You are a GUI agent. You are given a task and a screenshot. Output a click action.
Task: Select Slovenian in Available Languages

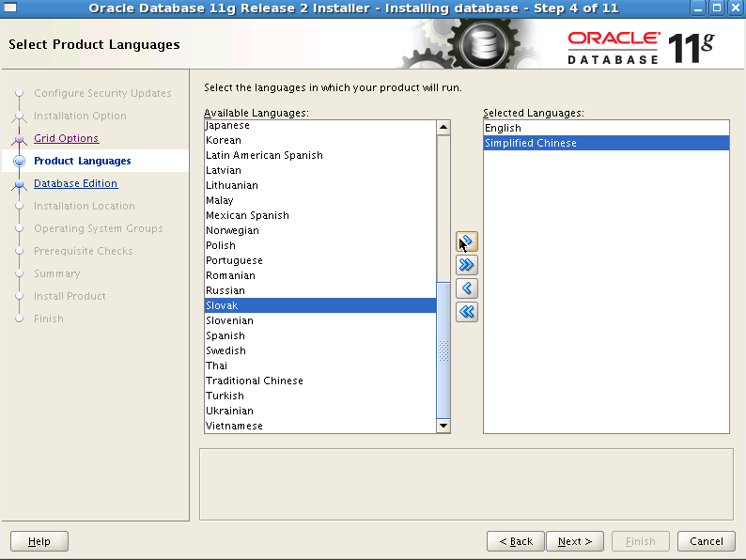coord(320,320)
